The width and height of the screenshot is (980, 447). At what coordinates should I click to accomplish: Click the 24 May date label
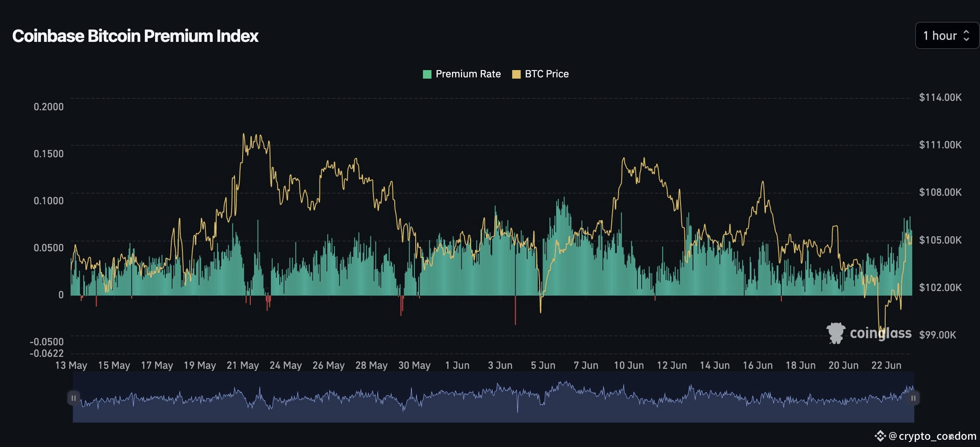(286, 365)
